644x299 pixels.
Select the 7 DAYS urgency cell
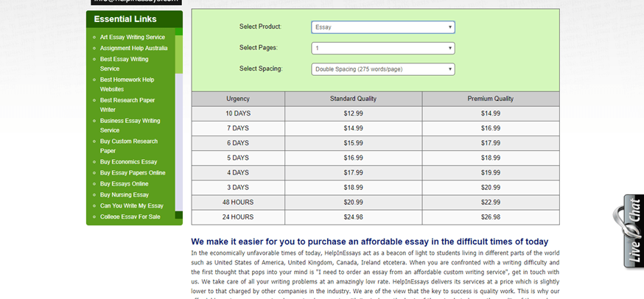click(238, 129)
